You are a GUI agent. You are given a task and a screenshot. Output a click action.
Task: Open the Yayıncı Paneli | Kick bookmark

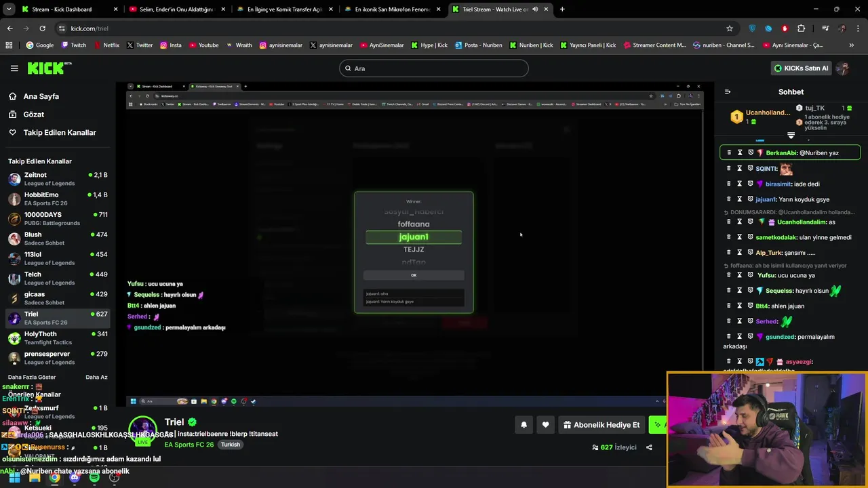point(587,45)
